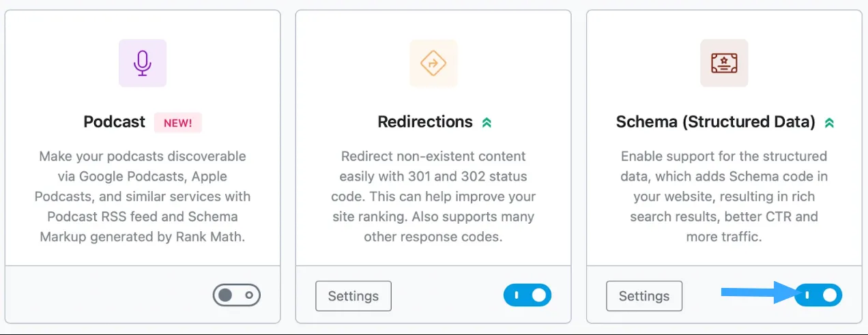Screen dimensions: 868x335
Task: Click green double-chevron icon beside Redirections
Action: point(487,123)
